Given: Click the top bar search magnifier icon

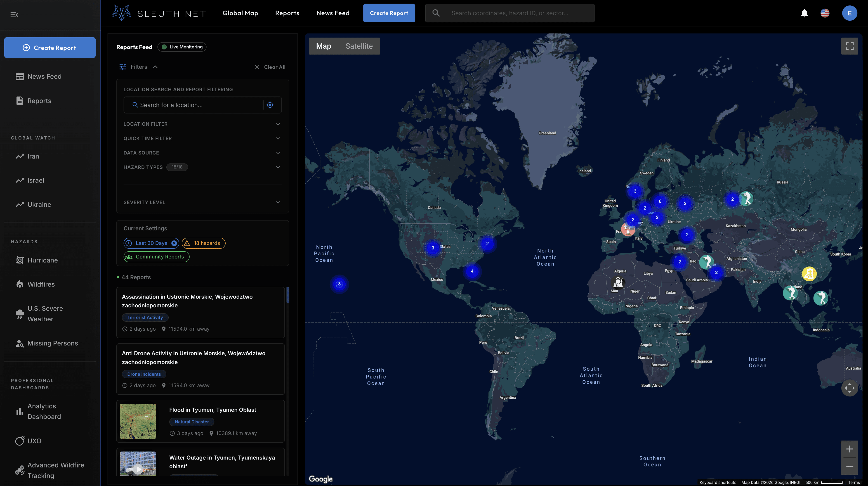Looking at the screenshot, I should [436, 13].
